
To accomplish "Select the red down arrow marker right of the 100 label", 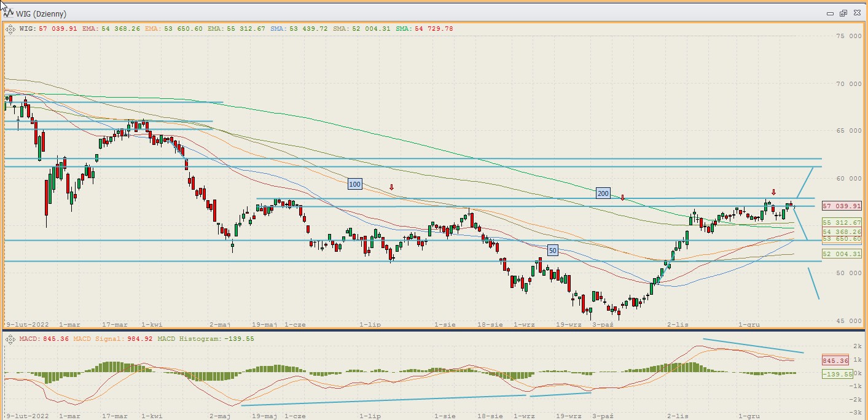I will 391,187.
